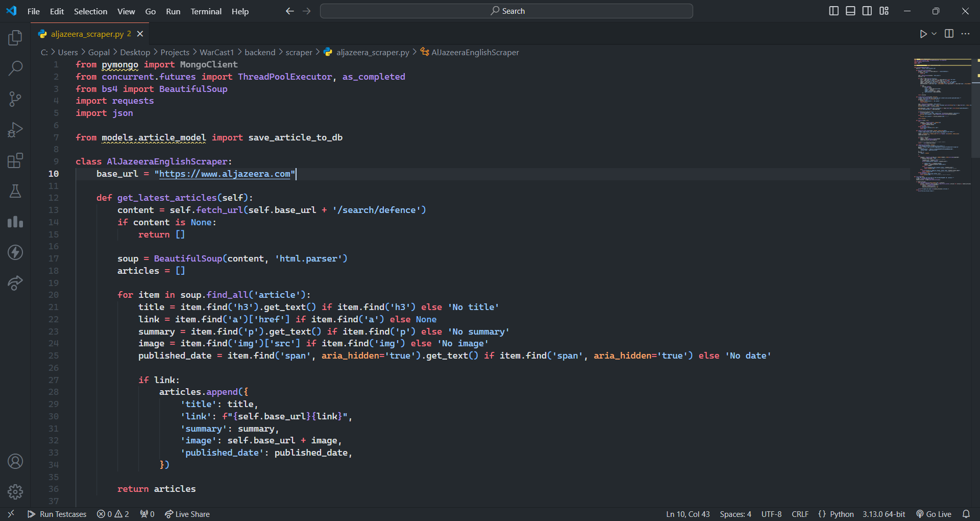Click the Gopal breadcrumb item
The image size is (980, 521).
(99, 52)
